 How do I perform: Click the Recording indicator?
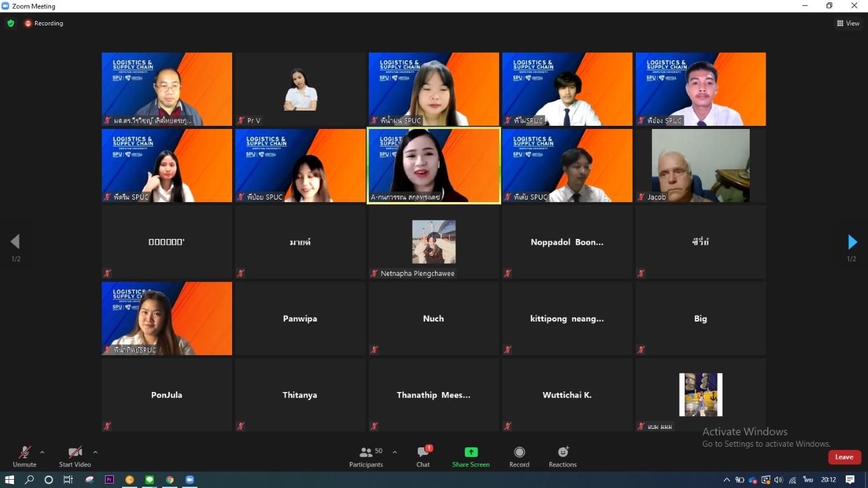(x=44, y=24)
